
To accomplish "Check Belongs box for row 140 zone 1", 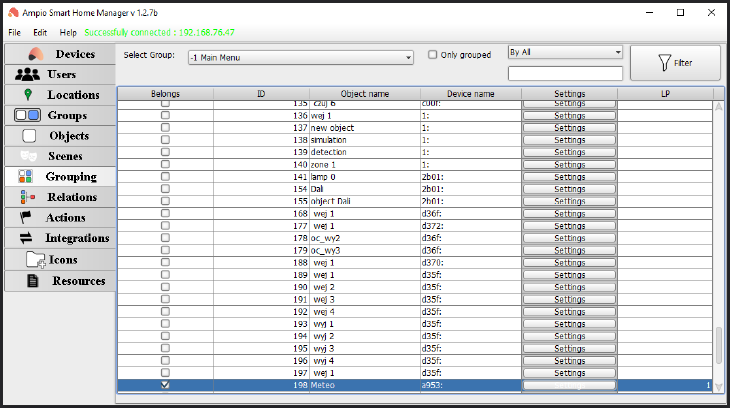I will [x=165, y=164].
